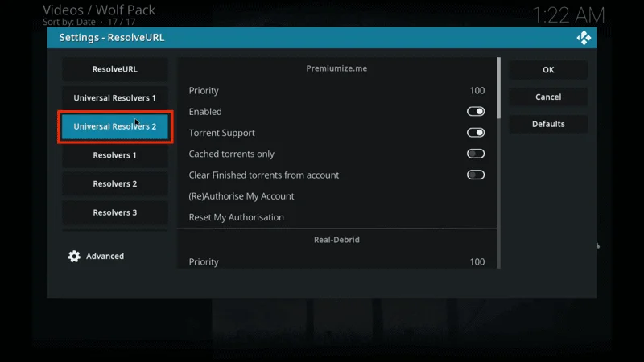Switch to Universal Resolvers 1 tab
Image resolution: width=644 pixels, height=362 pixels.
coord(114,98)
